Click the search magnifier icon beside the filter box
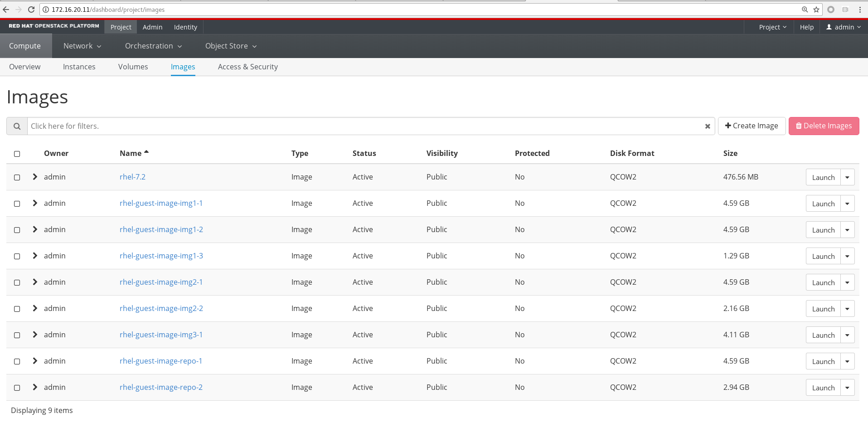 tap(17, 126)
